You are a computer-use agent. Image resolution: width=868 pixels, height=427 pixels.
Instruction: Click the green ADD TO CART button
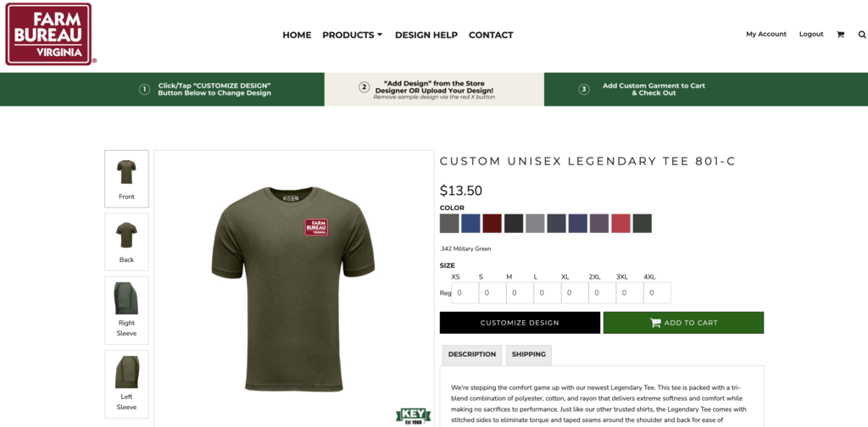click(684, 323)
